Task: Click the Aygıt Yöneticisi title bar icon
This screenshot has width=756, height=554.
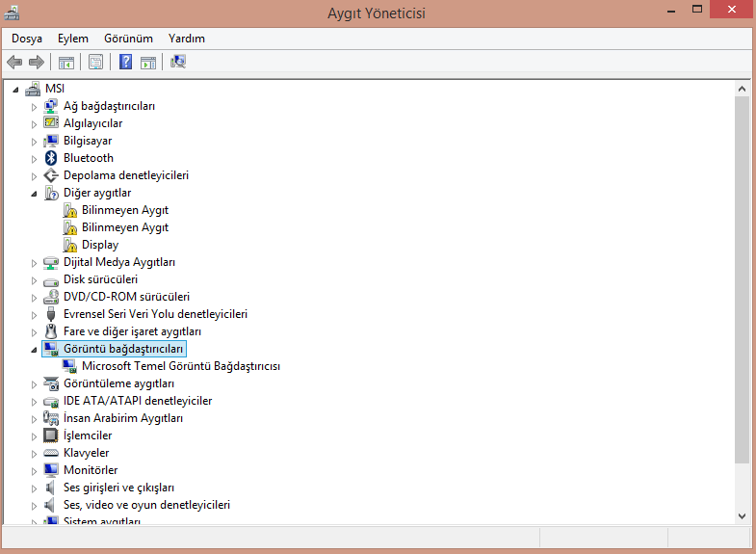Action: (x=12, y=13)
